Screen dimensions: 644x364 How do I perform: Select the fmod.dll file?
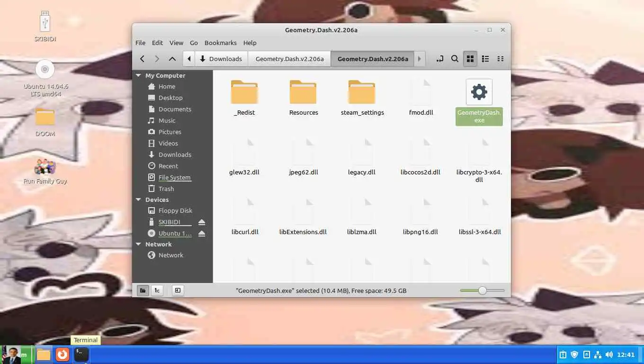coord(421,98)
